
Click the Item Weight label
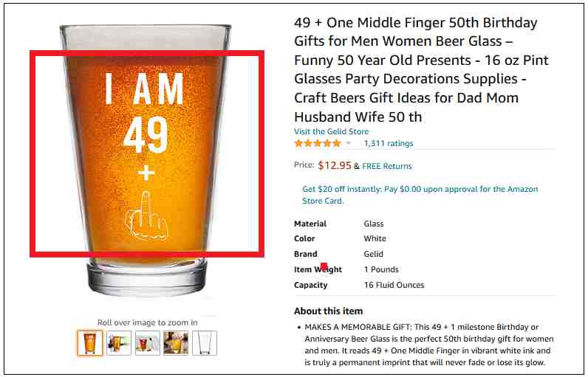[x=318, y=269]
